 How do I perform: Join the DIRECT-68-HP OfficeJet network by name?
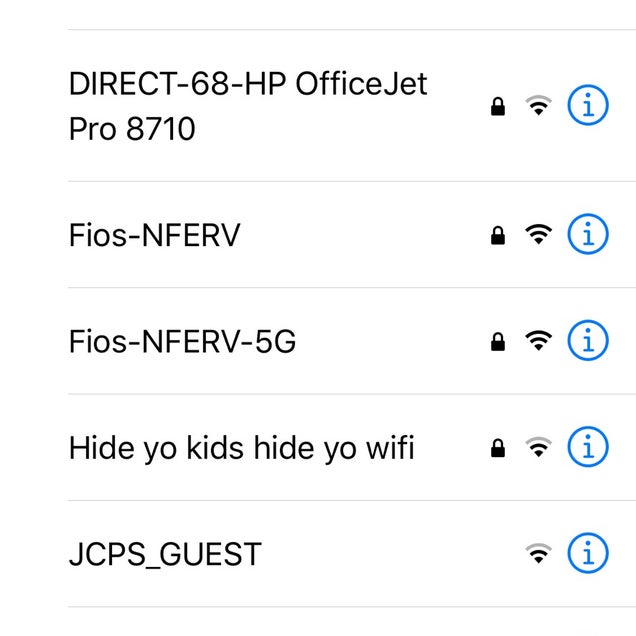(247, 84)
